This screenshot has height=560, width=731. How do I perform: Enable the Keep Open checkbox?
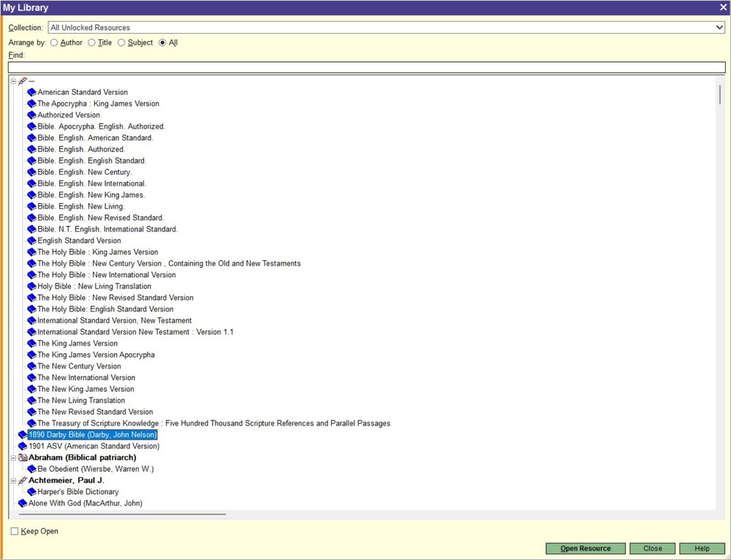[x=15, y=531]
